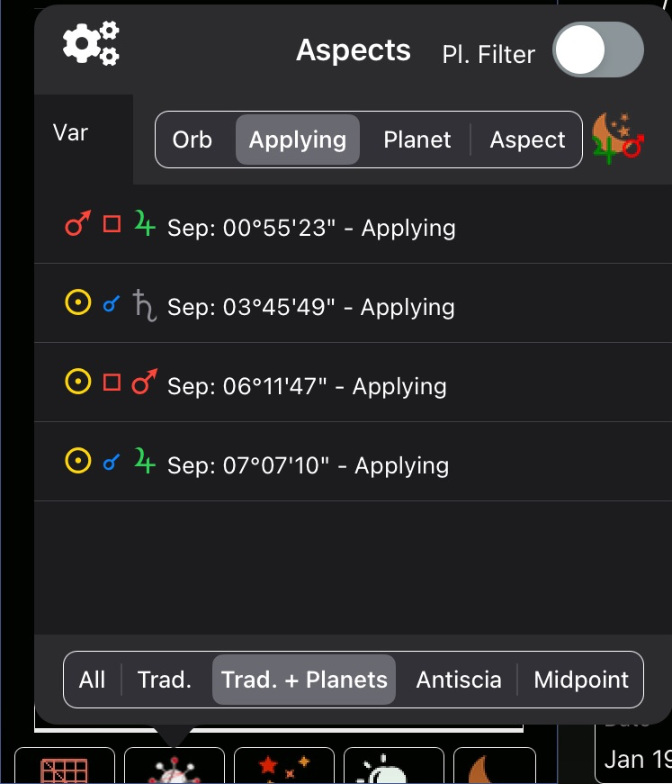This screenshot has height=784, width=672.
Task: Choose the Antiscia aspect filter
Action: pos(459,680)
